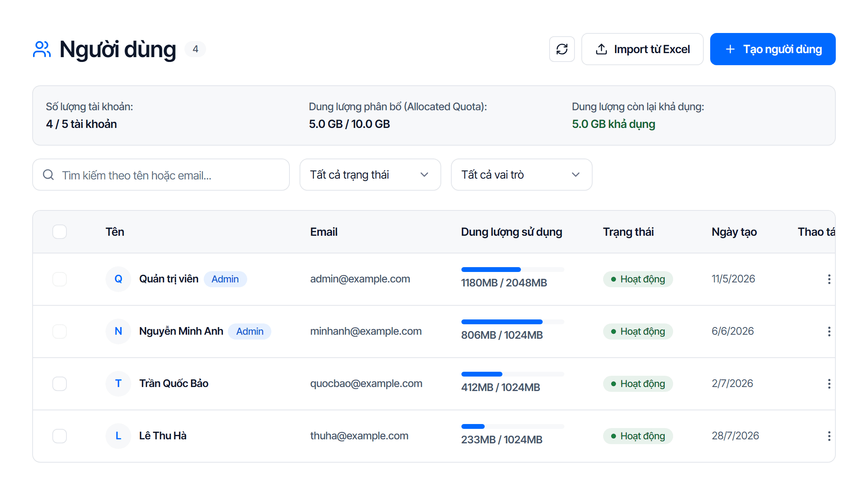Image resolution: width=868 pixels, height=488 pixels.
Task: Click the 412MB / 1024MB usage text
Action: click(500, 387)
